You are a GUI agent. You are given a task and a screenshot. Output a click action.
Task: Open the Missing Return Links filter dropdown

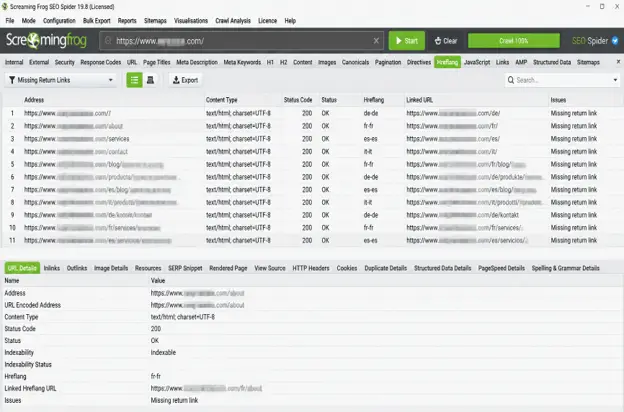[60, 80]
